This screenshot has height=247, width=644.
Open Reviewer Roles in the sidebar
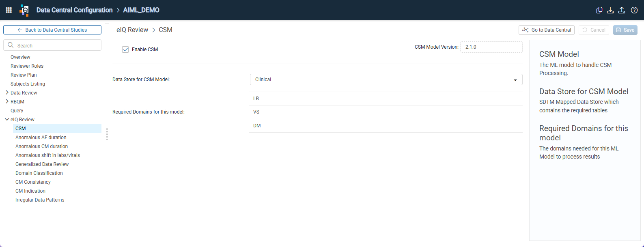(x=27, y=66)
